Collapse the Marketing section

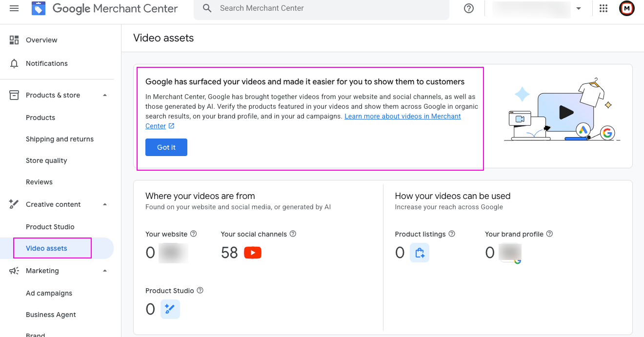[105, 271]
